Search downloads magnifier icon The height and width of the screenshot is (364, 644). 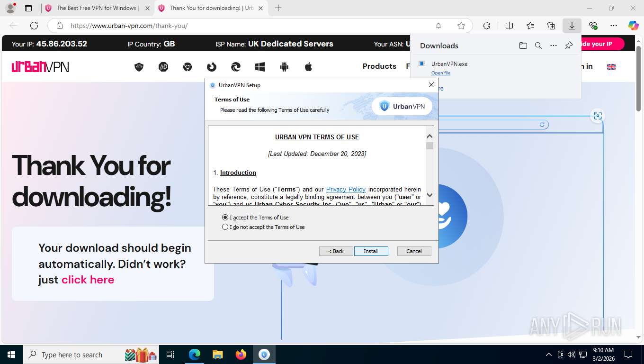tap(538, 45)
